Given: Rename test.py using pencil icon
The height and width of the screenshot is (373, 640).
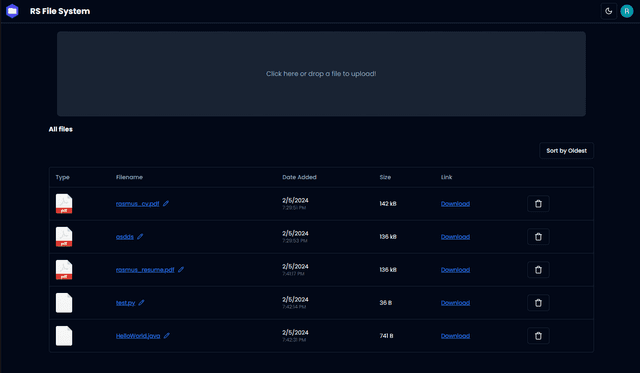Looking at the screenshot, I should [x=141, y=302].
